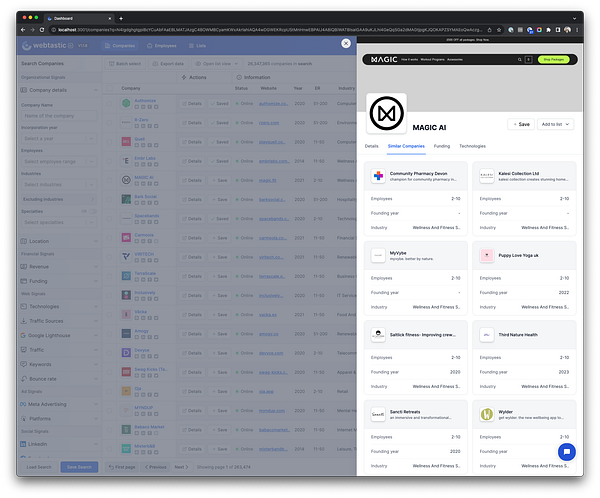Open the Technologies tab in panel
This screenshot has width=600, height=498.
coord(472,146)
